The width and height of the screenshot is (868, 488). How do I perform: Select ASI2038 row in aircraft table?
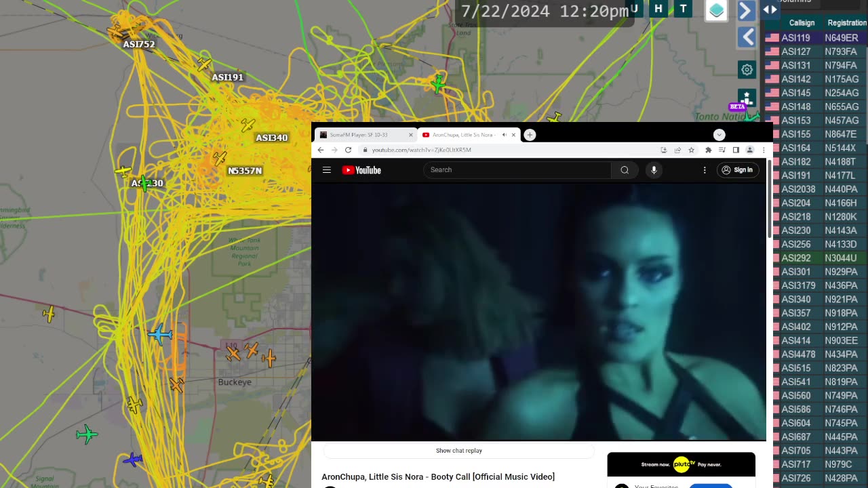tap(816, 189)
